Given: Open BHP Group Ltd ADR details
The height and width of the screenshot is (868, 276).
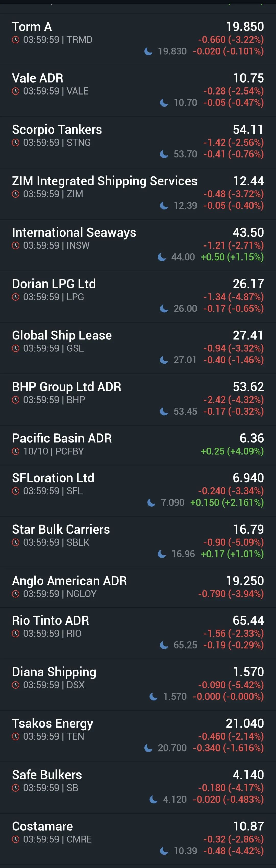Looking at the screenshot, I should 67,387.
